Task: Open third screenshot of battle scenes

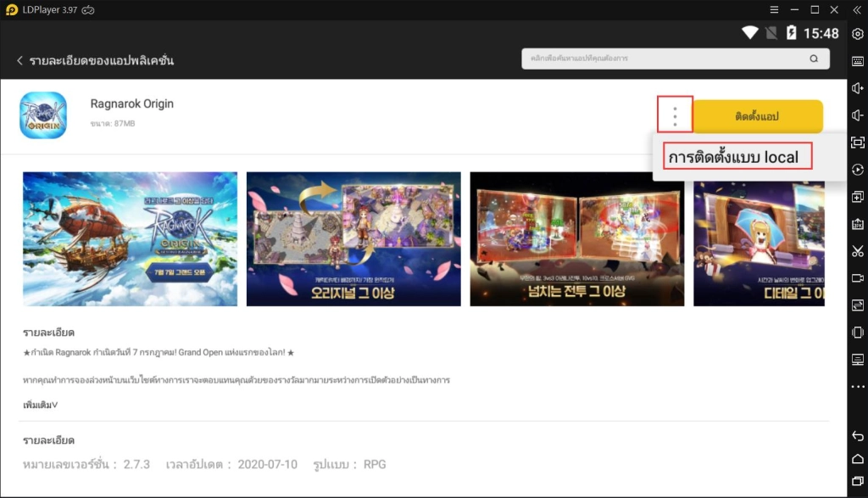Action: click(576, 238)
